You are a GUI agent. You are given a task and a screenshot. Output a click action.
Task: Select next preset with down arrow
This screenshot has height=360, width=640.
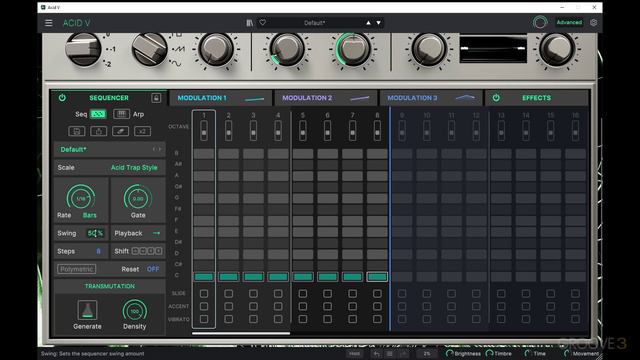[379, 23]
